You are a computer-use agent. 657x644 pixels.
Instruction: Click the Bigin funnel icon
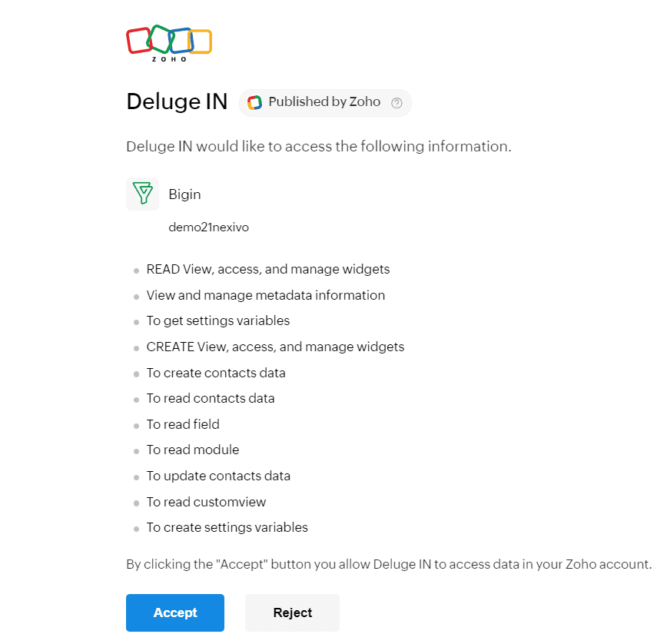(142, 194)
